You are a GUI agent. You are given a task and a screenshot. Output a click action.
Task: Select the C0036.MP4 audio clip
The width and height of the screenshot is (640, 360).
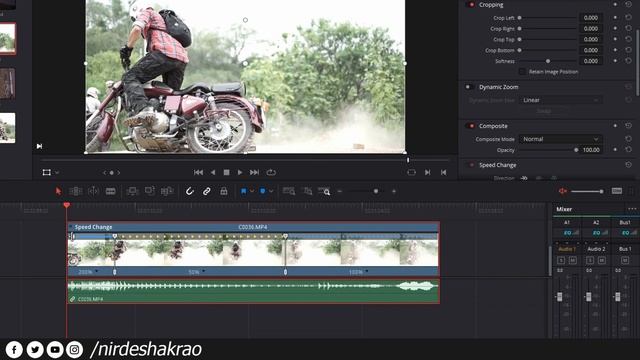(x=253, y=291)
